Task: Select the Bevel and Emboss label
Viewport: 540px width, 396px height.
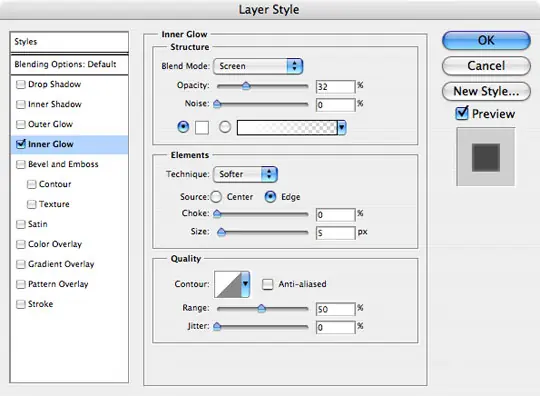Action: (x=63, y=164)
